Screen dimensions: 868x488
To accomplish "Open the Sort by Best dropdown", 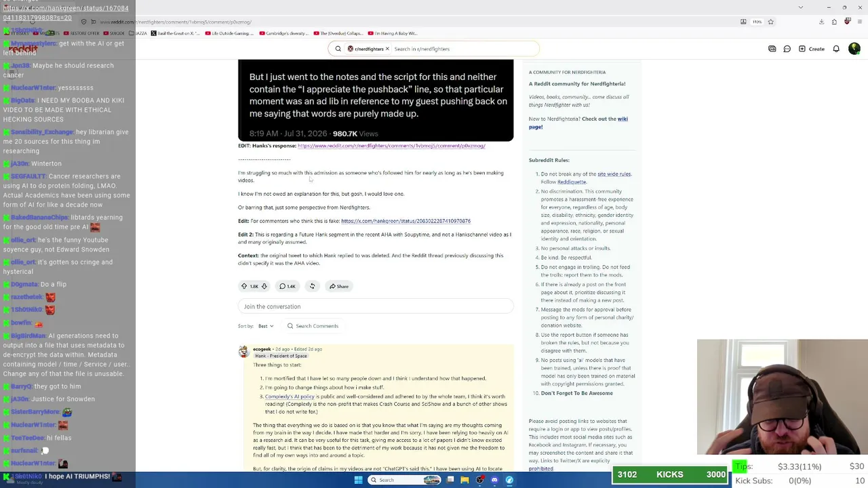I will [x=265, y=326].
